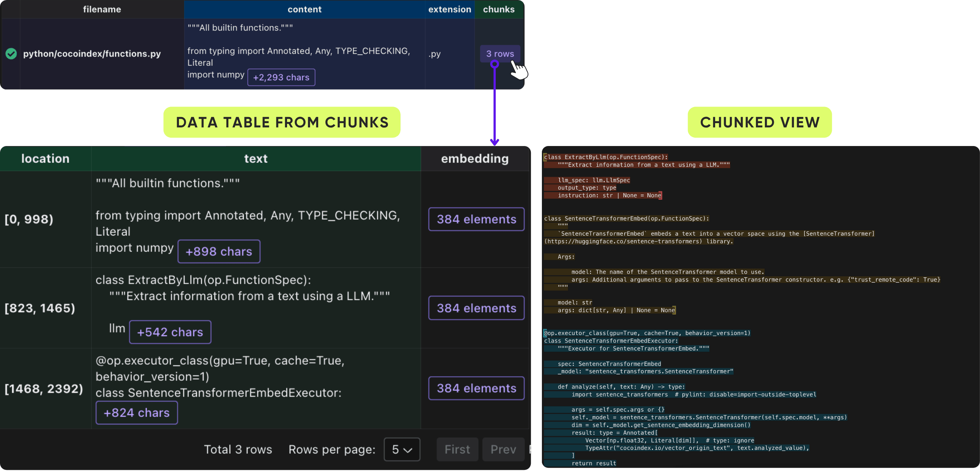Select the text column header
Screen dimensions: 980x471
tap(256, 159)
